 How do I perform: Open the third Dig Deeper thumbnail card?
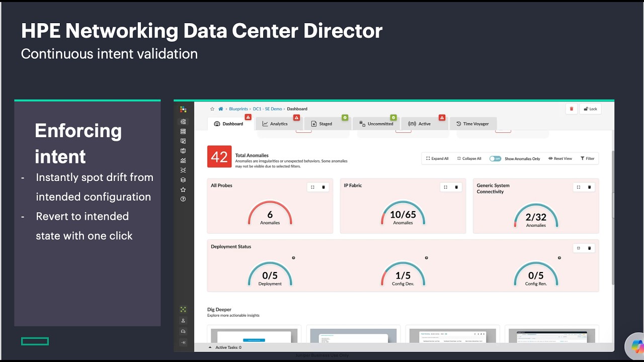(452, 334)
